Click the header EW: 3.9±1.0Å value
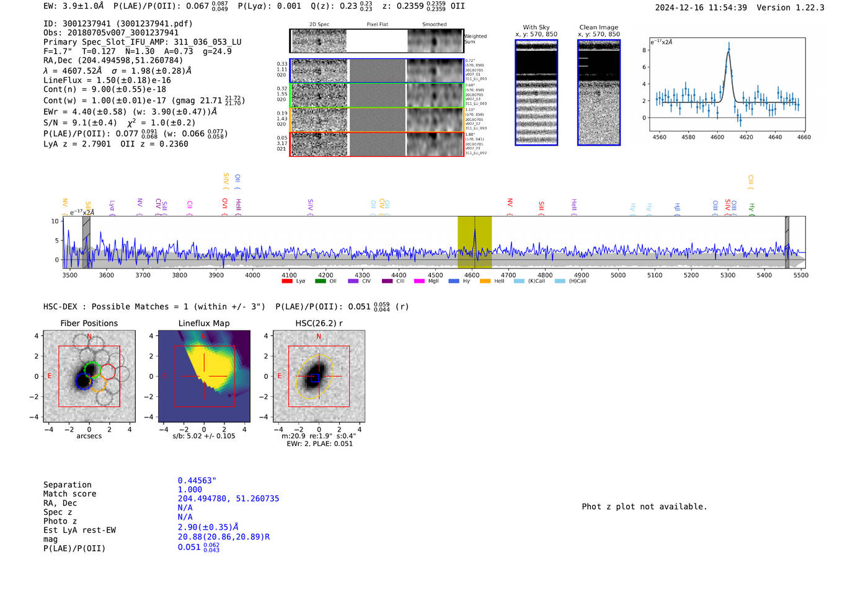868x591 pixels. pyautogui.click(x=74, y=6)
